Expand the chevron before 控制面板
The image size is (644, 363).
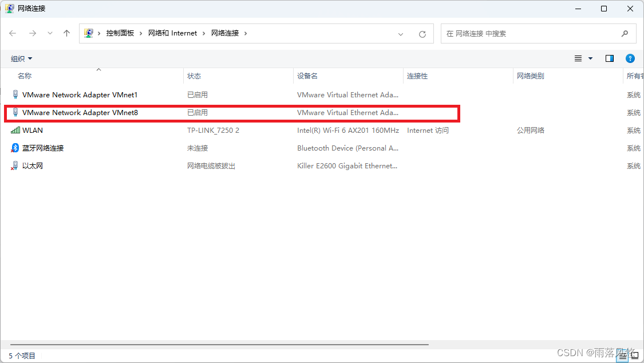pyautogui.click(x=99, y=33)
